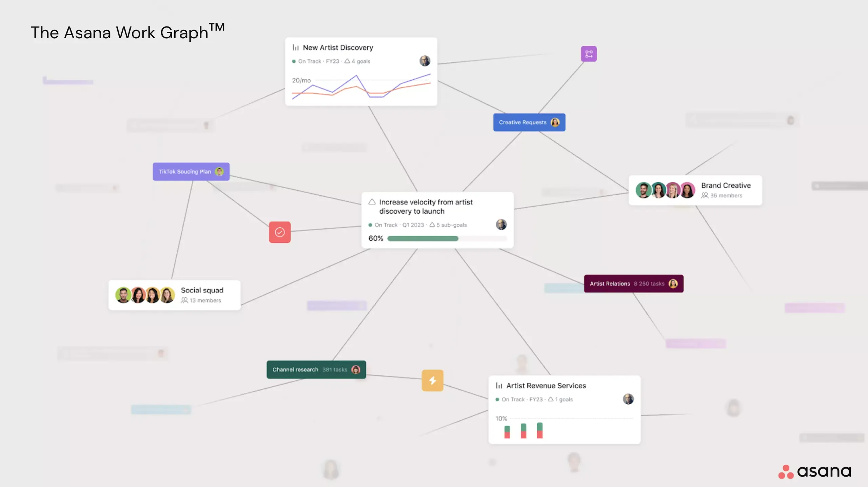Viewport: 868px width, 487px height.
Task: Click the New Artist Discovery card
Action: click(x=361, y=70)
